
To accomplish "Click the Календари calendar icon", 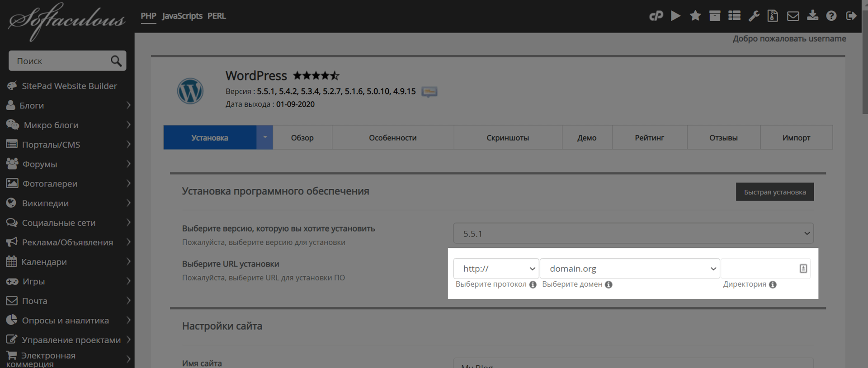I will [11, 261].
